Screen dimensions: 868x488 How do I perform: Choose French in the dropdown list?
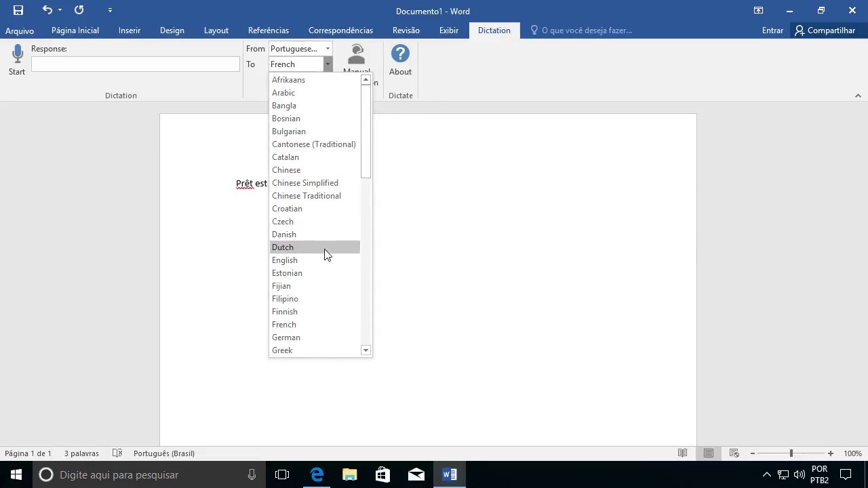pos(315,325)
